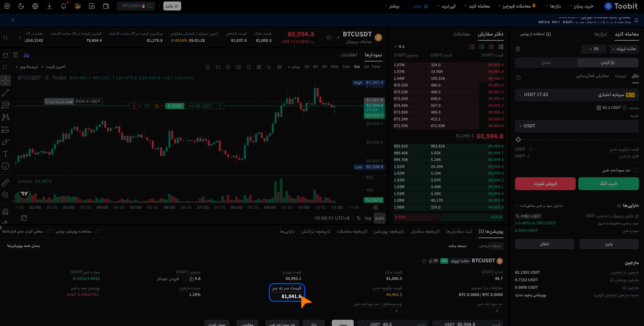This screenshot has width=644, height=326.
Task: Open the wallet icon in header
Action: pos(106,6)
